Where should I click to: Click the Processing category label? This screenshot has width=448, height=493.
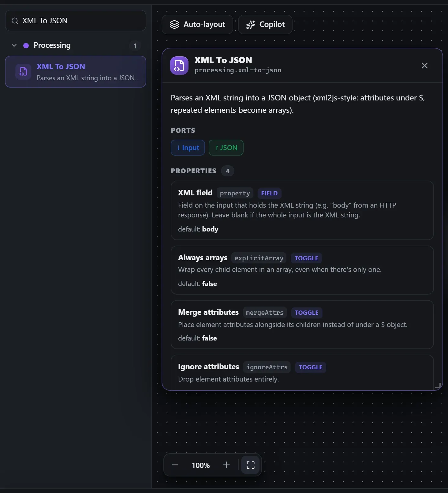pos(52,45)
